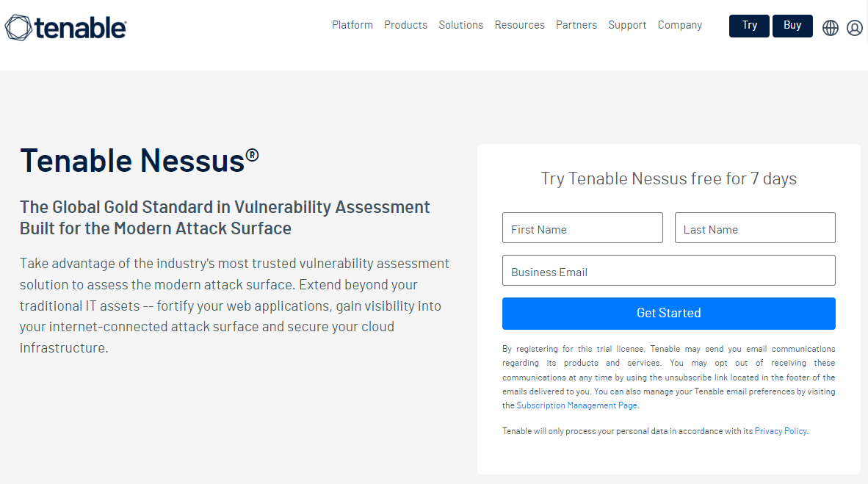The image size is (868, 484).
Task: Expand the Resources navigation item
Action: [519, 25]
